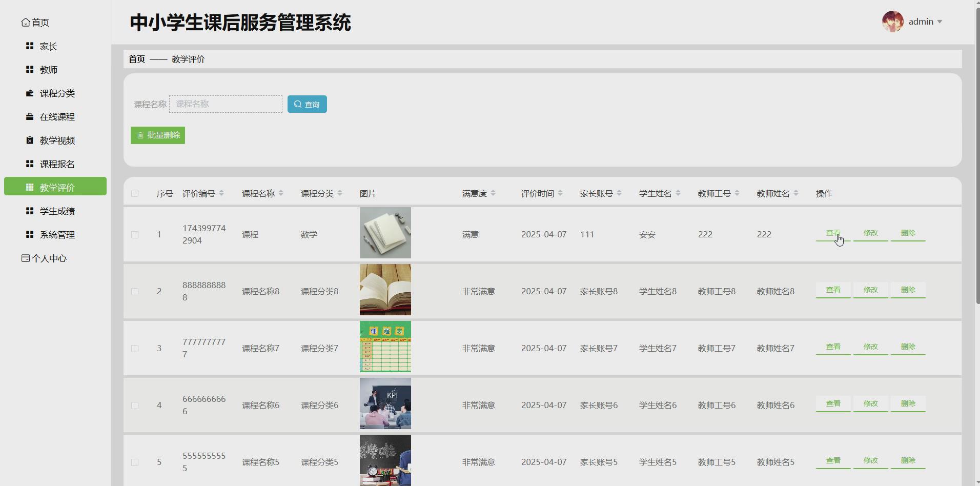The width and height of the screenshot is (980, 486).
Task: Click the 课程报名 grid icon
Action: [x=29, y=164]
